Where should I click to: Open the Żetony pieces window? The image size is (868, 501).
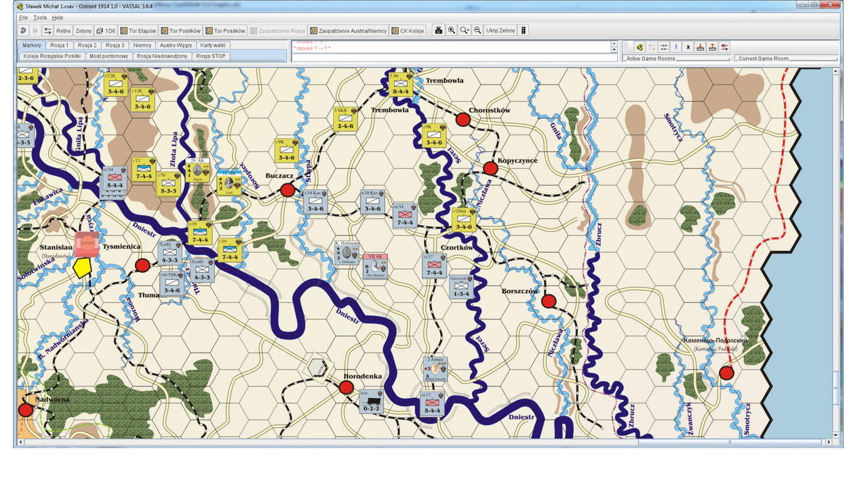[83, 31]
